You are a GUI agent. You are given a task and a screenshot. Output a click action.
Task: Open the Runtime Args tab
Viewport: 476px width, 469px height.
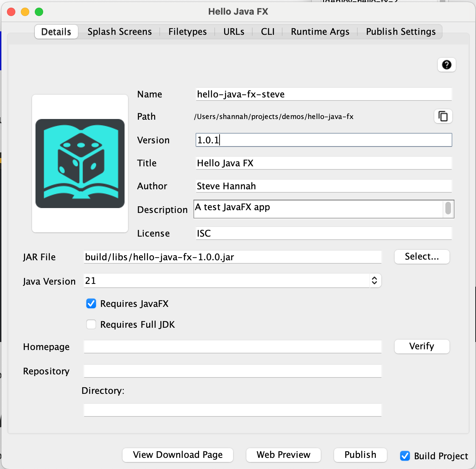320,32
